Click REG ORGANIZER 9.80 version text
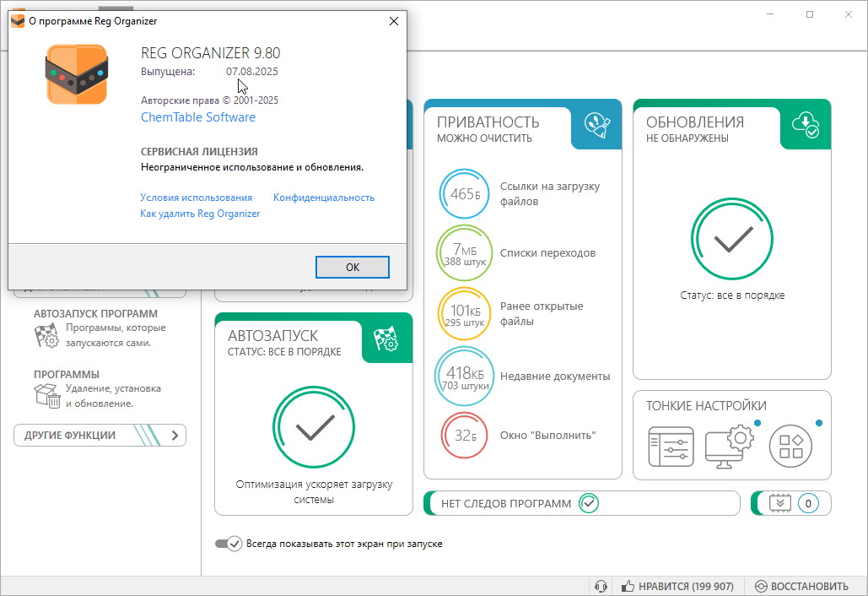This screenshot has height=596, width=868. [x=211, y=53]
